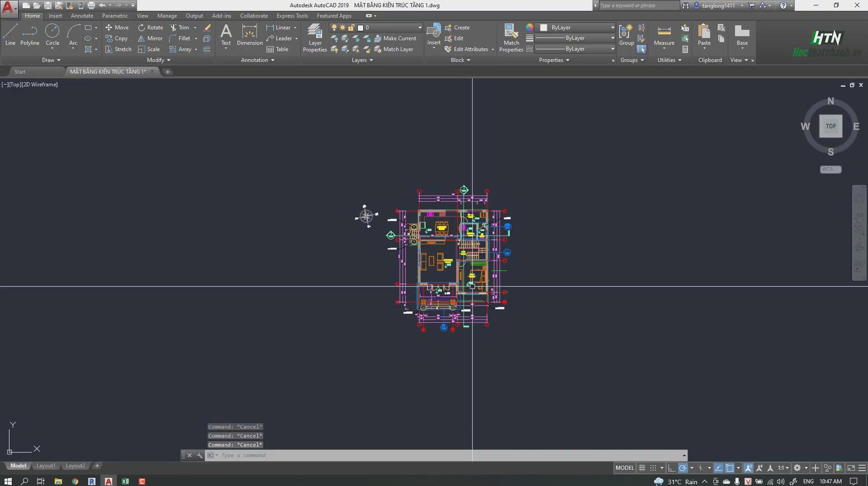Screen dimensions: 868x486
Task: Switch to the Annotate ribbon tab
Action: click(82, 15)
